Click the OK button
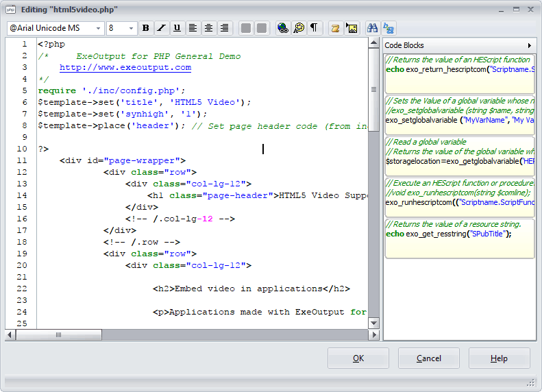 click(x=358, y=358)
